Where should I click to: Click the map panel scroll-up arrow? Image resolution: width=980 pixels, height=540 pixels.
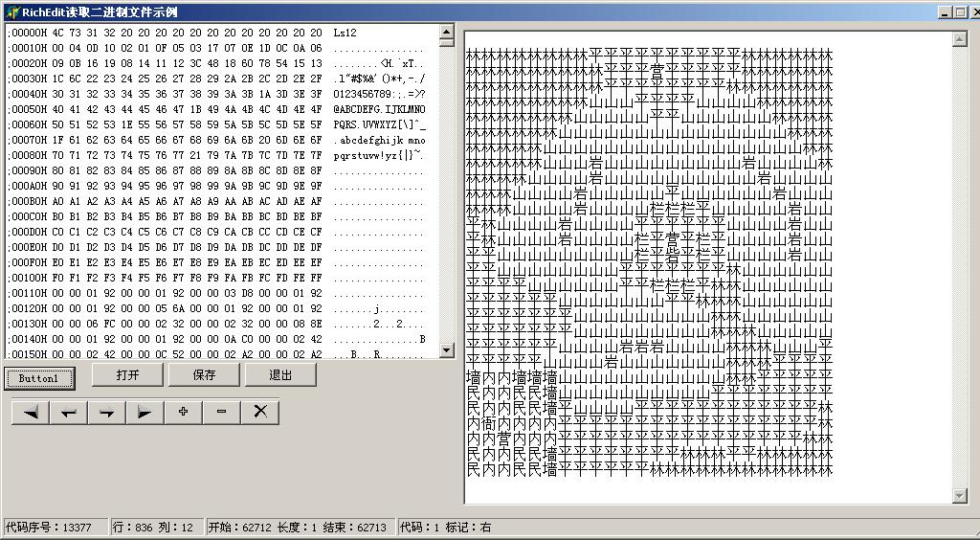point(960,39)
